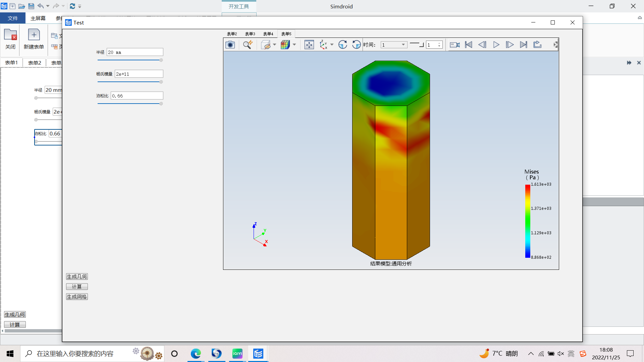644x362 pixels.
Task: Click the taskbar search box
Action: pyautogui.click(x=92, y=354)
